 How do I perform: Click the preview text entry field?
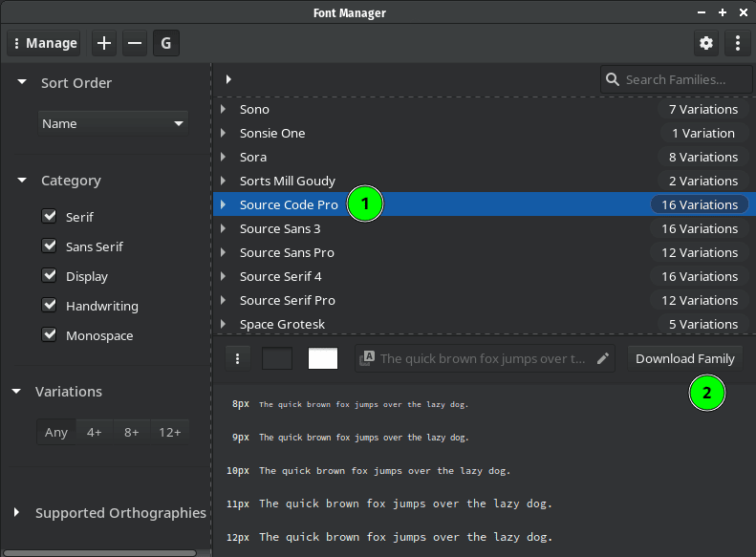[485, 358]
